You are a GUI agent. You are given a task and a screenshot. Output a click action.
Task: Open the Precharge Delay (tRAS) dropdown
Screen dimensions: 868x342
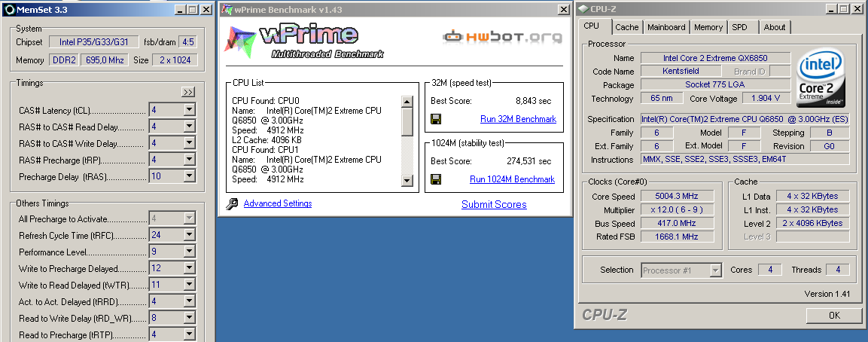point(189,176)
